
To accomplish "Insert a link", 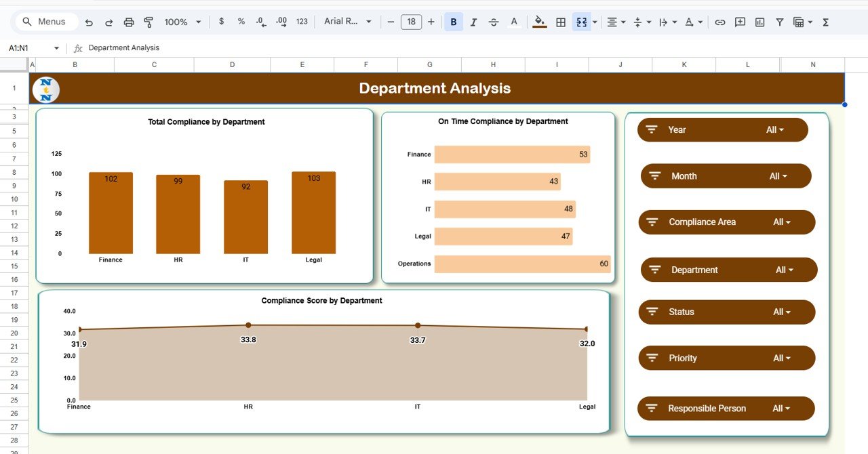I will pos(720,21).
